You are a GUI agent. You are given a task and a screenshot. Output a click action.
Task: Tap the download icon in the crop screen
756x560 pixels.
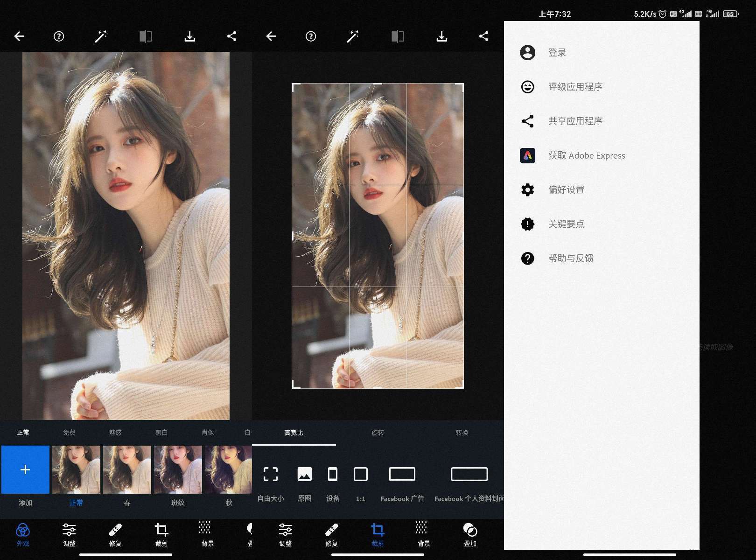pos(441,36)
